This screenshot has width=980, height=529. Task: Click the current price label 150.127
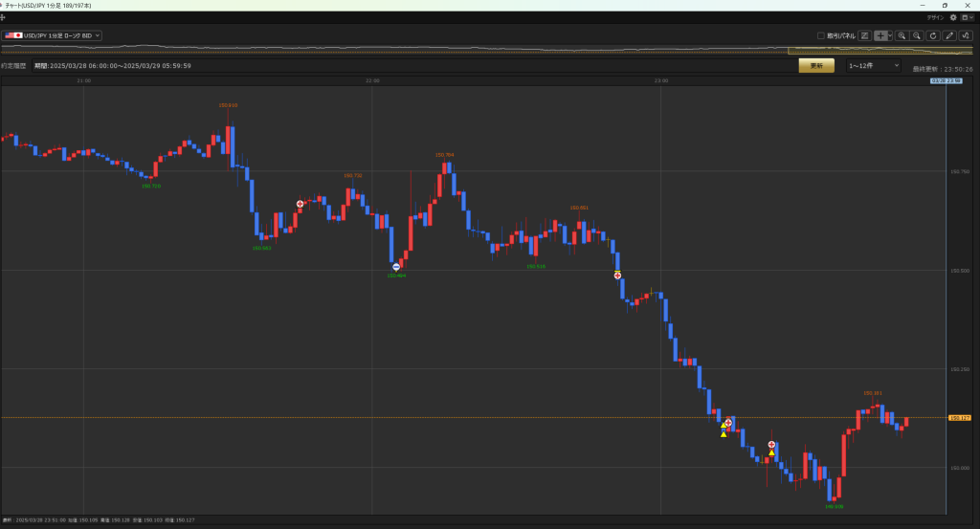(960, 418)
